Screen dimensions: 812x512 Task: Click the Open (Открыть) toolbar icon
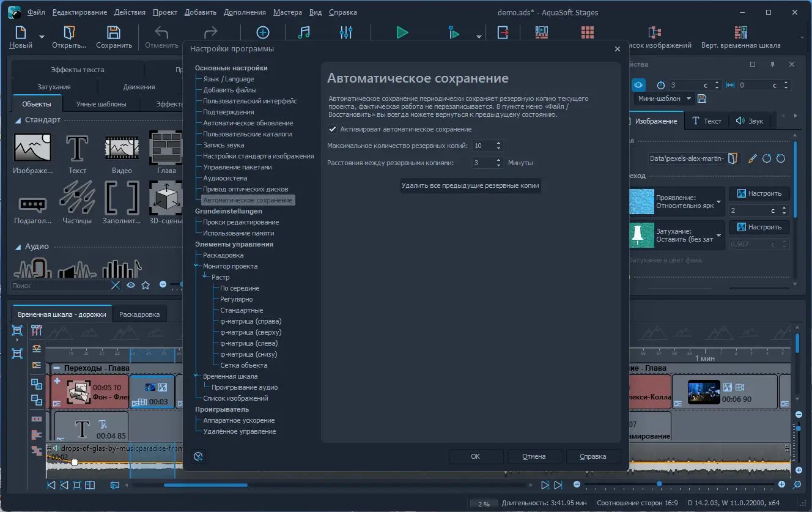pos(68,33)
